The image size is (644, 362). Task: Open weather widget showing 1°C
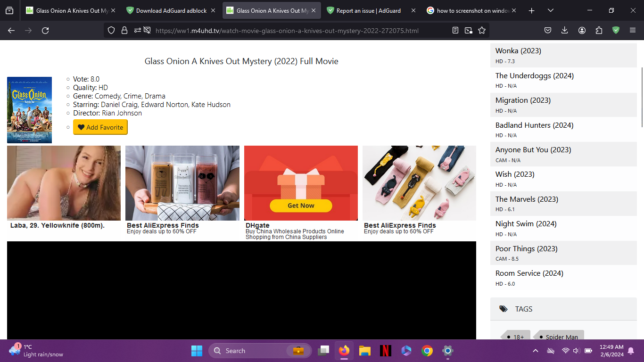pos(36,351)
